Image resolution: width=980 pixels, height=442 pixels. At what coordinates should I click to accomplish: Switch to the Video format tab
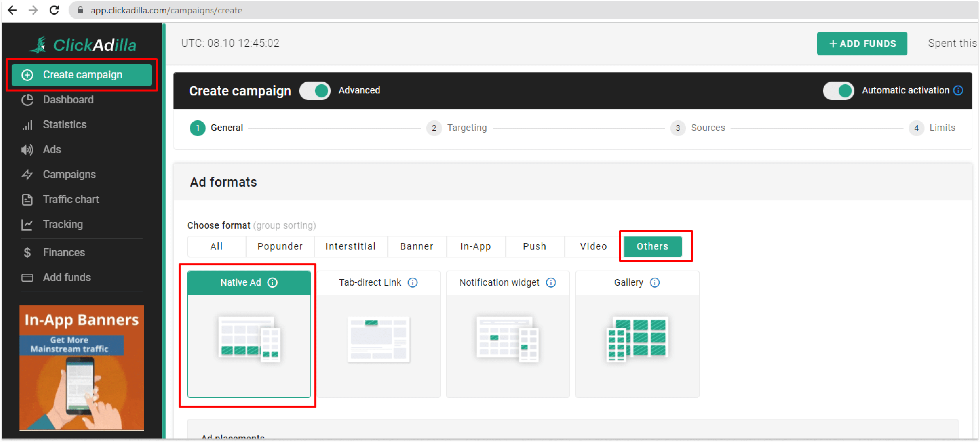coord(593,246)
